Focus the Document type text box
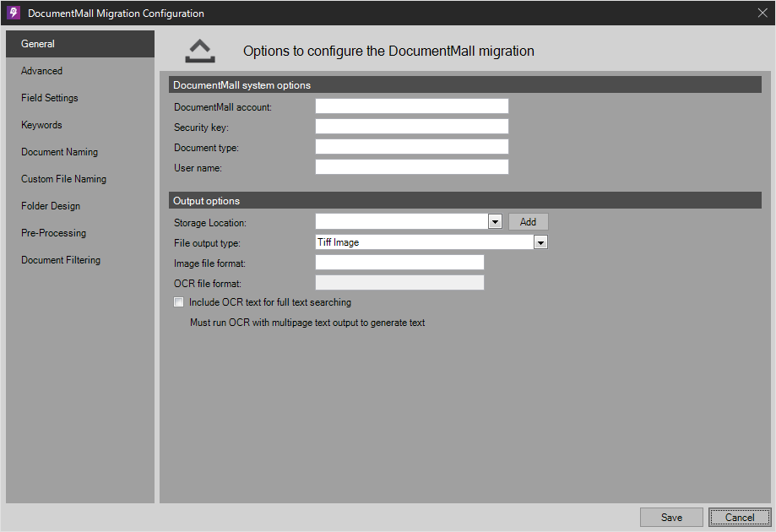The width and height of the screenshot is (776, 532). pos(412,147)
